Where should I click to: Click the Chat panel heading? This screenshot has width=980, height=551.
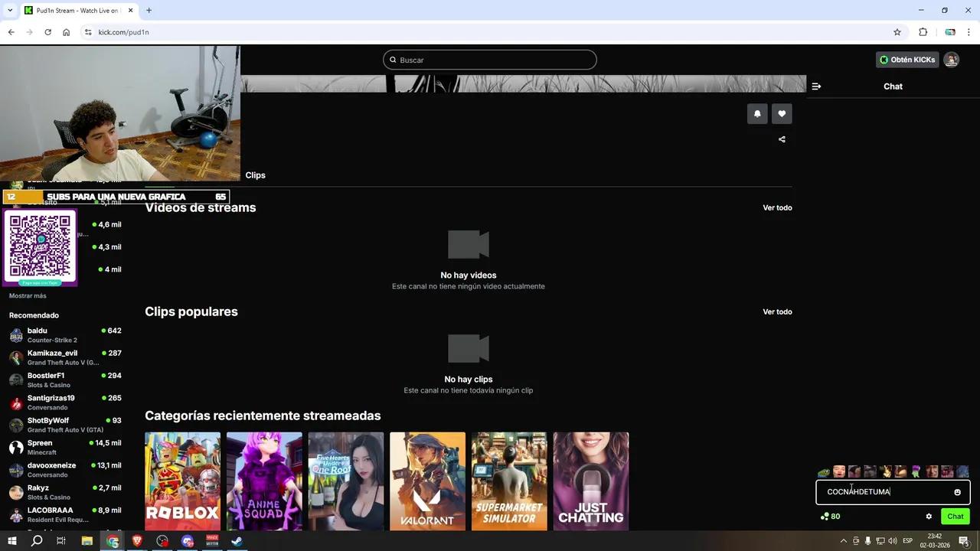pos(893,86)
